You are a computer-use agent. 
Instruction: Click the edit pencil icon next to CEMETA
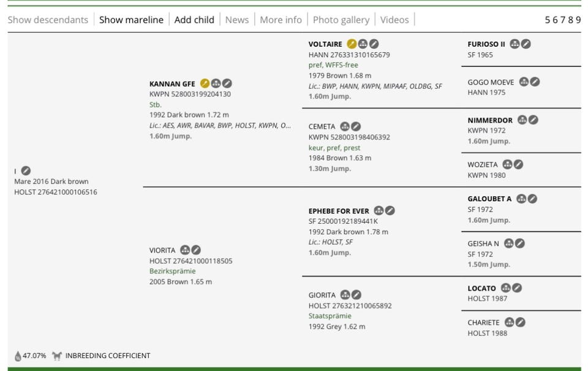(x=356, y=126)
